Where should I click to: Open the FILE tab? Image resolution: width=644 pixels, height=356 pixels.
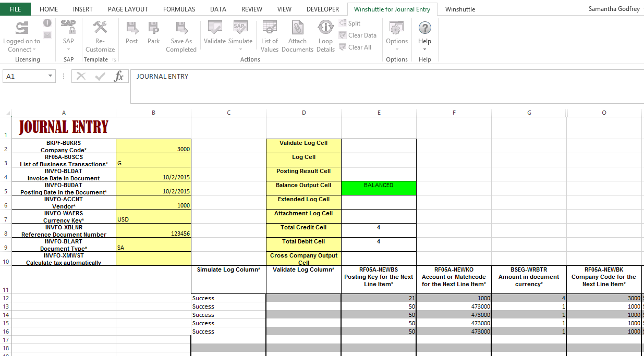click(x=16, y=9)
